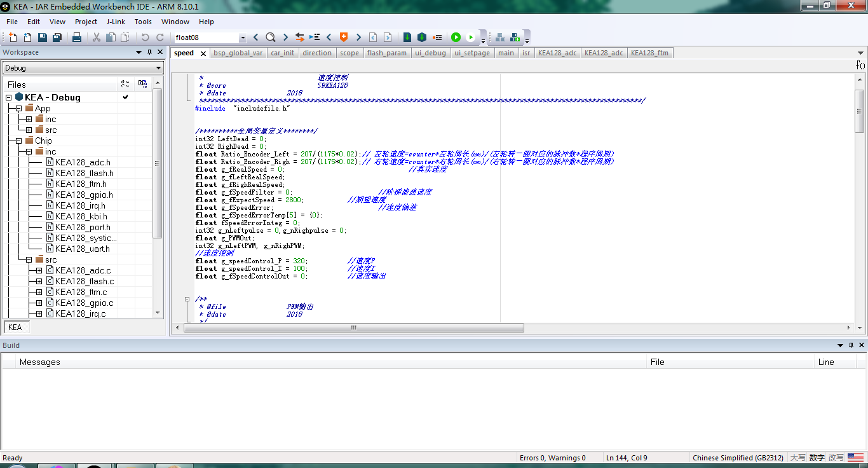The width and height of the screenshot is (868, 468).
Task: Expand the inc folder under App
Action: (29, 120)
